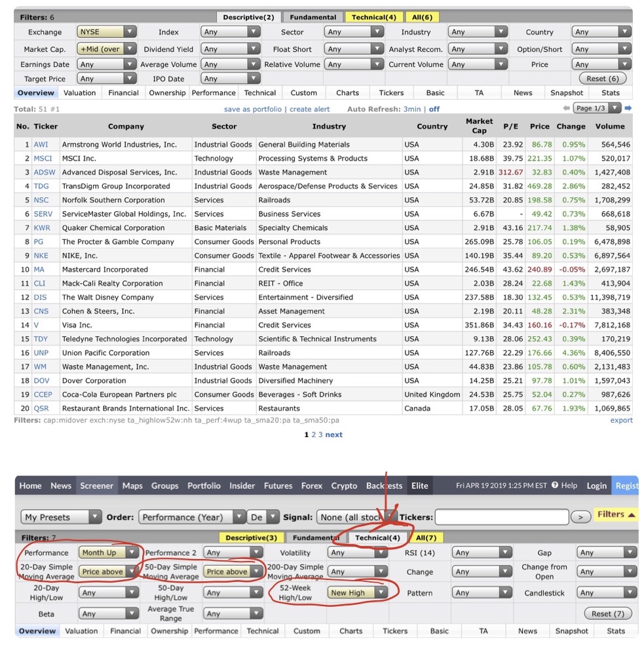The image size is (644, 654).
Task: Open Help via the question mark icon
Action: coord(554,486)
